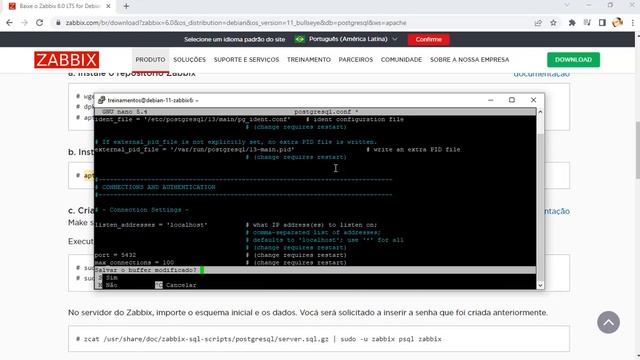Click the port = 5432 line
Viewport: 640px width, 360px height.
point(115,255)
